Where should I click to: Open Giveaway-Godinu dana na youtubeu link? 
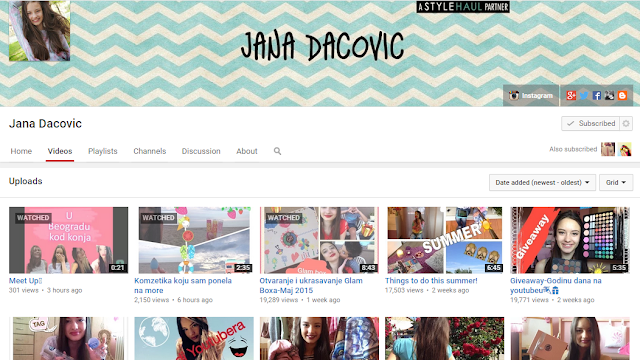tap(556, 285)
